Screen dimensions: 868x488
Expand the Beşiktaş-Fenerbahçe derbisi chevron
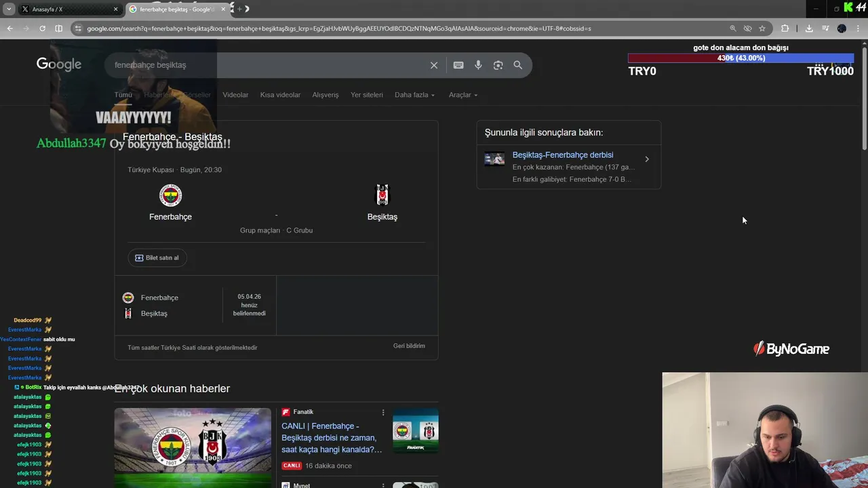coord(647,159)
